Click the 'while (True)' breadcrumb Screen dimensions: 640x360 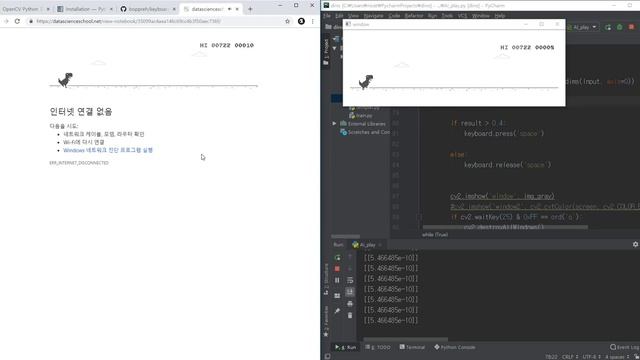tap(435, 235)
